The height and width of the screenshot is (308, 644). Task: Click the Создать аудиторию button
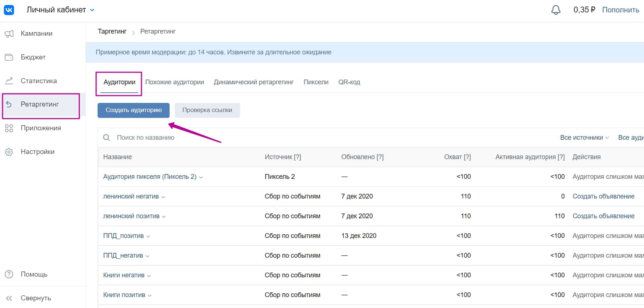pos(133,110)
